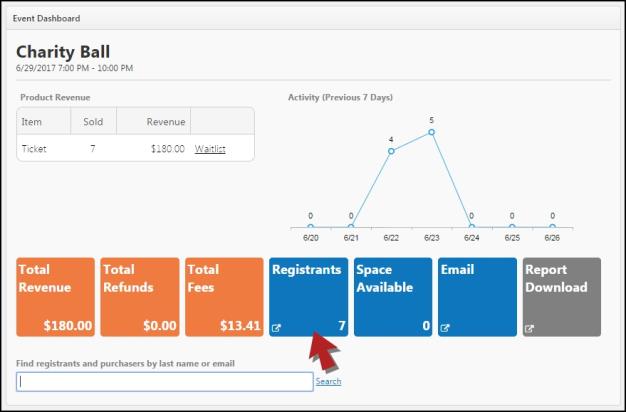626x412 pixels.
Task: Open the Total Revenue tile
Action: pyautogui.click(x=55, y=297)
